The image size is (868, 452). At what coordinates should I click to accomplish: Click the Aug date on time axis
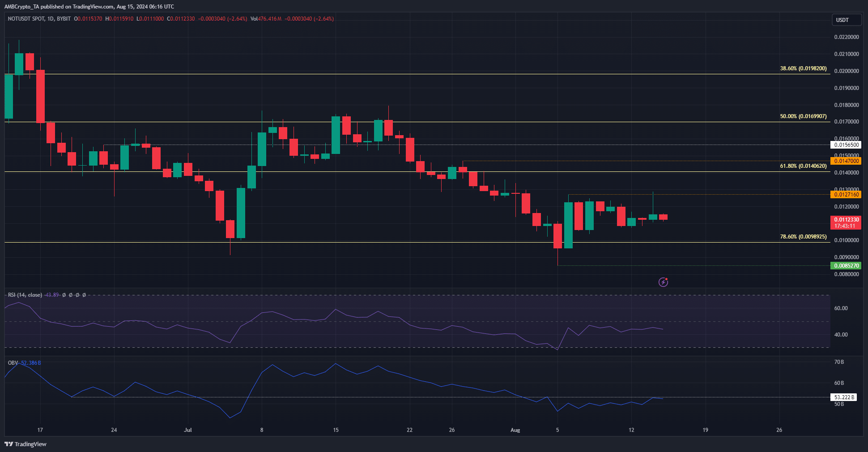(x=515, y=430)
